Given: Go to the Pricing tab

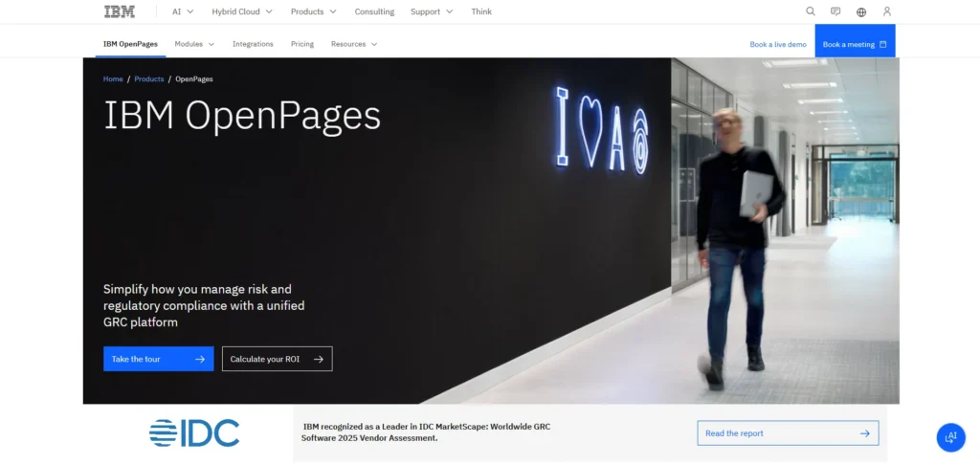Looking at the screenshot, I should point(302,44).
